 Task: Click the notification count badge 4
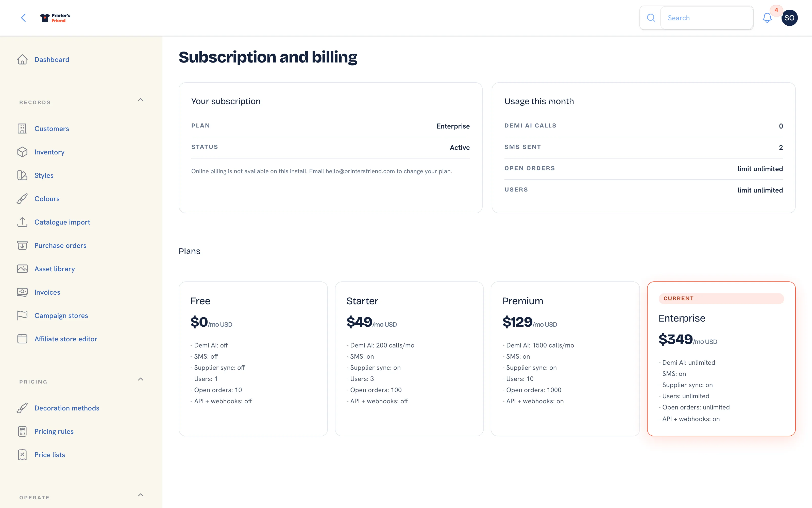click(x=776, y=10)
